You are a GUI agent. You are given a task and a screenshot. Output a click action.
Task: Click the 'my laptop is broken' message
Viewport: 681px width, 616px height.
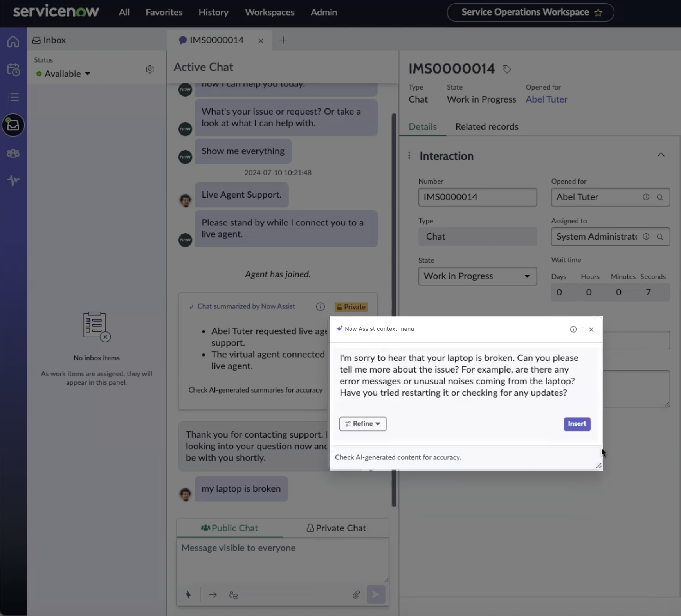pyautogui.click(x=241, y=489)
